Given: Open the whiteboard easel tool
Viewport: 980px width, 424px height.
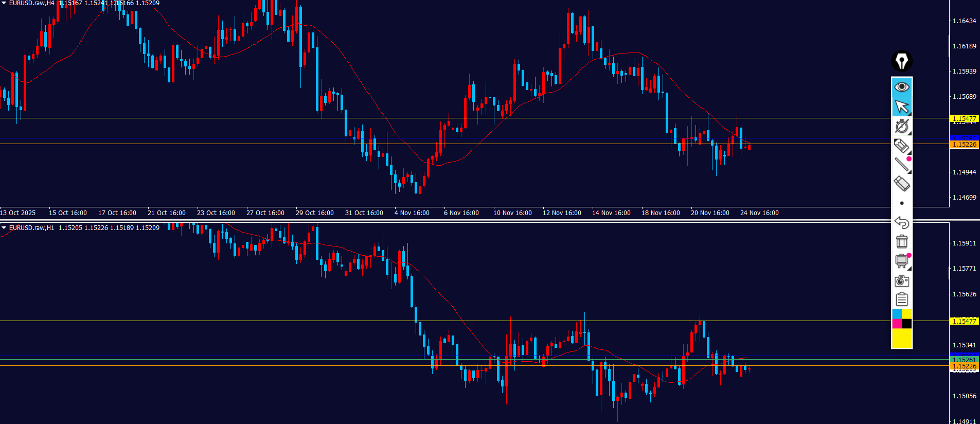Looking at the screenshot, I should tap(901, 261).
